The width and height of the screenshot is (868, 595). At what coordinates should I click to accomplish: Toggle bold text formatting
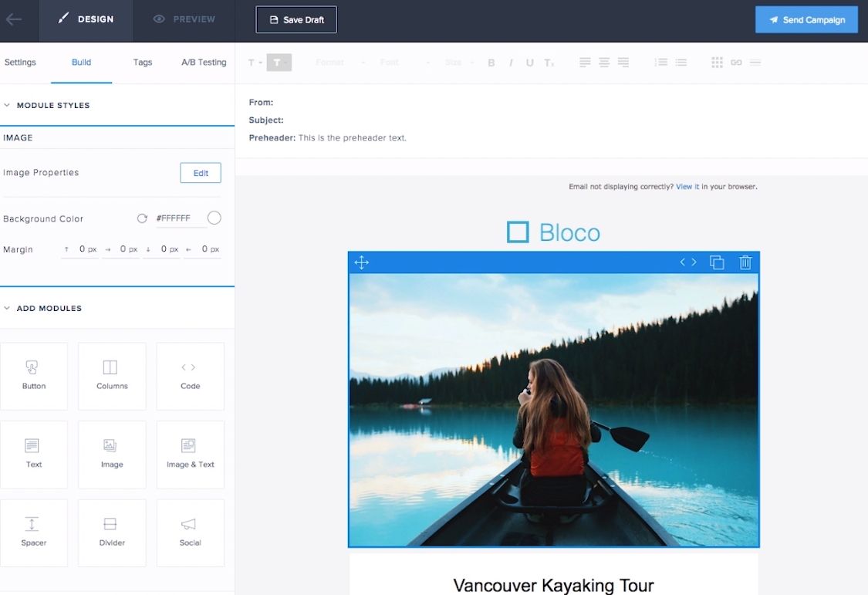pyautogui.click(x=491, y=63)
